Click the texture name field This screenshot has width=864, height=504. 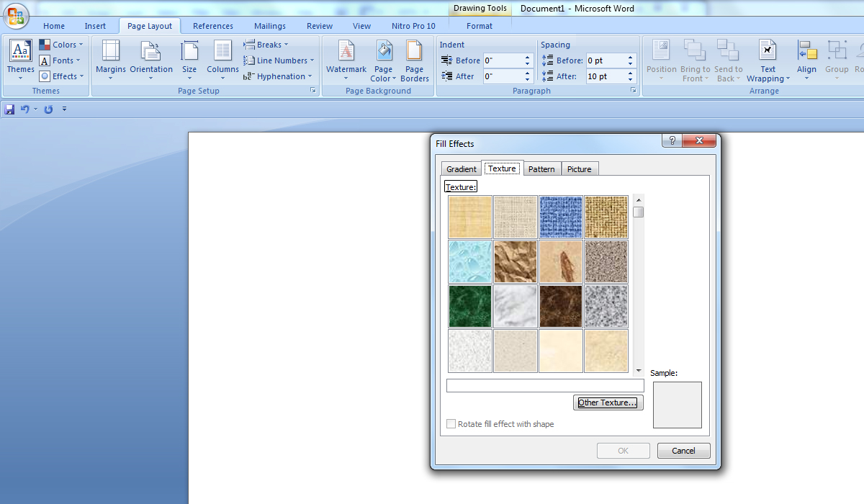click(x=545, y=385)
